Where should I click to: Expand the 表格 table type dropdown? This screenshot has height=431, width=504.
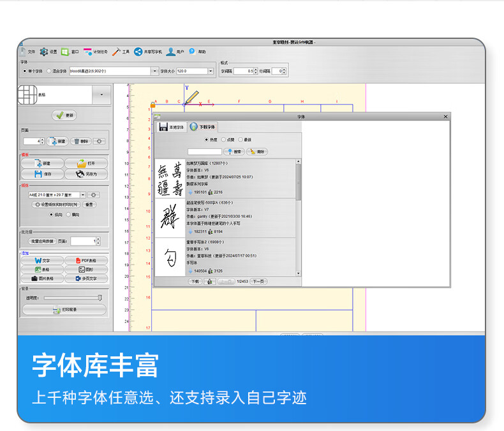pyautogui.click(x=101, y=94)
